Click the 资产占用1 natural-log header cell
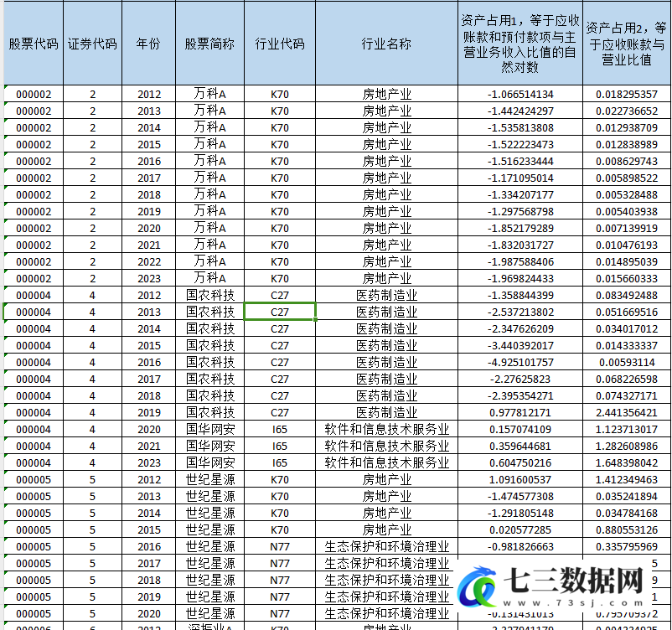 (520, 44)
